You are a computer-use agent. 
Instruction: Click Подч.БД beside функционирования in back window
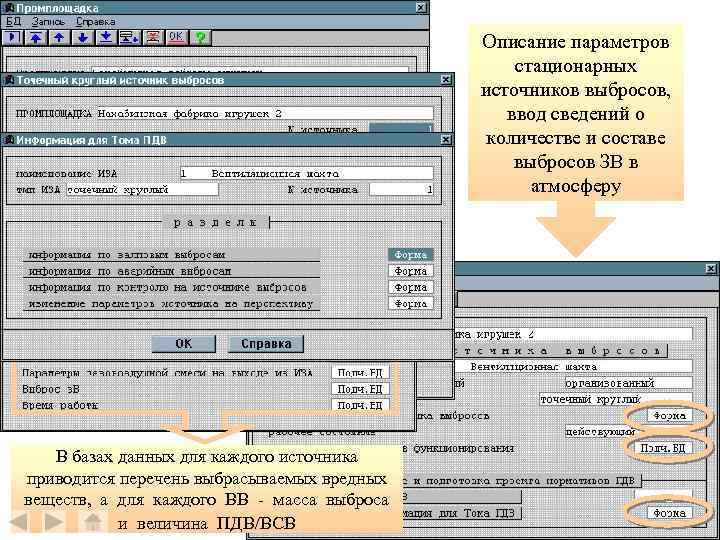(663, 448)
